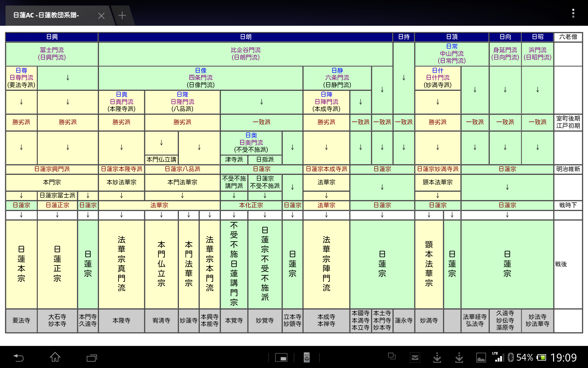Close the 日蓮AC tab
This screenshot has height=368, width=588.
[101, 16]
